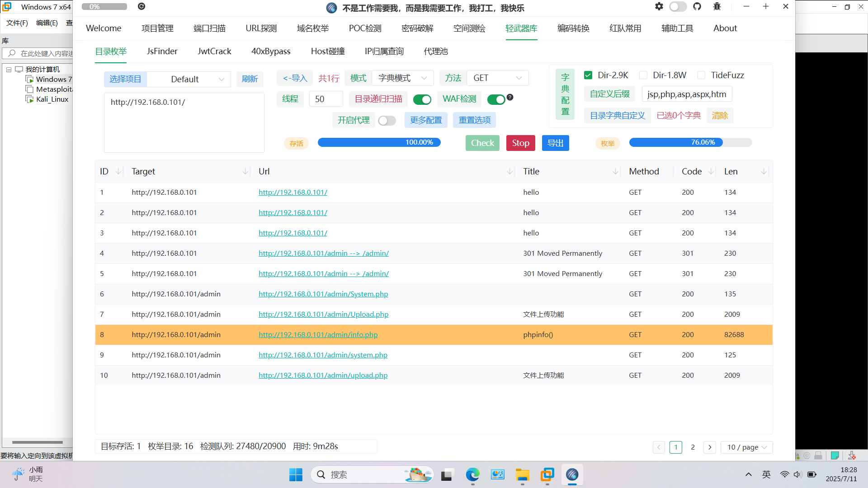Click the thread count input field showing 50

pos(325,99)
